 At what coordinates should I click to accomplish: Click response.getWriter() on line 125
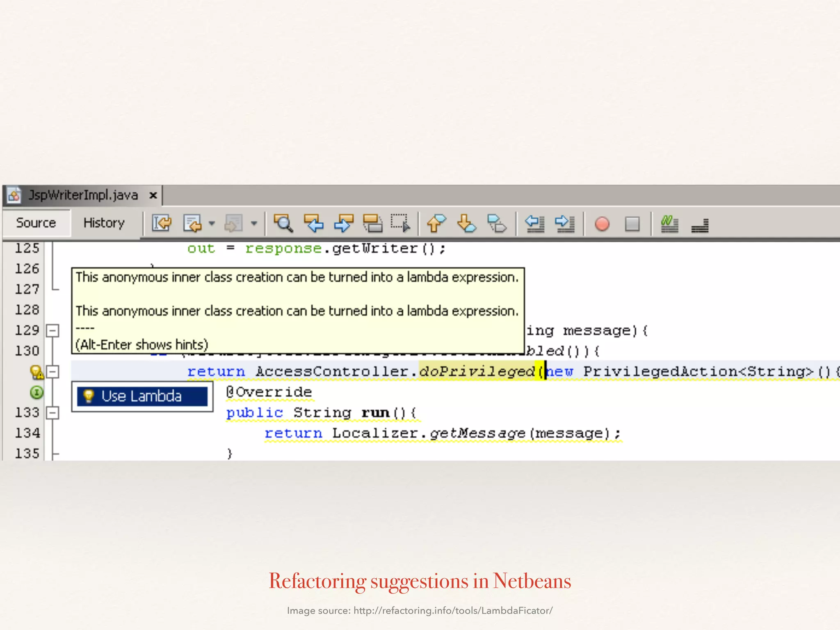tap(340, 249)
